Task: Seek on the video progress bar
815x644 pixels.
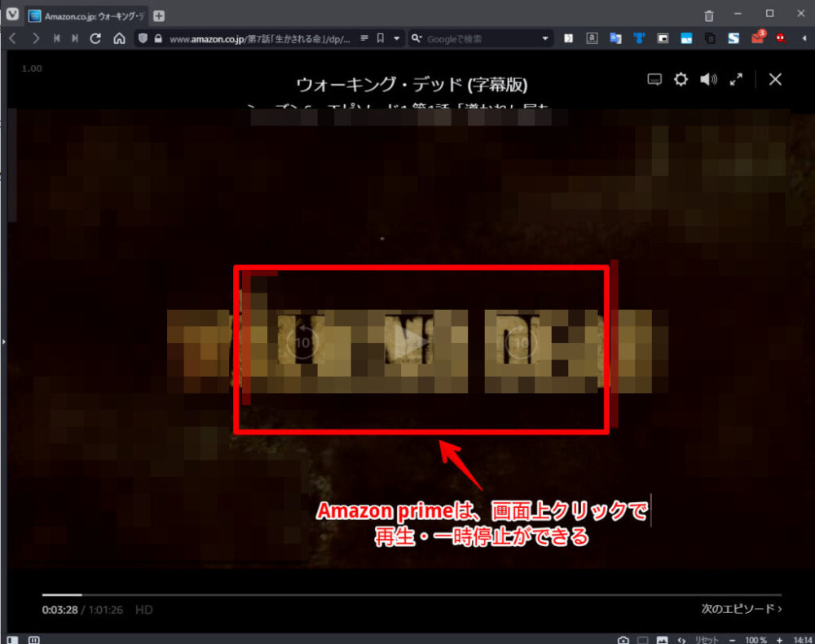Action: tap(412, 594)
